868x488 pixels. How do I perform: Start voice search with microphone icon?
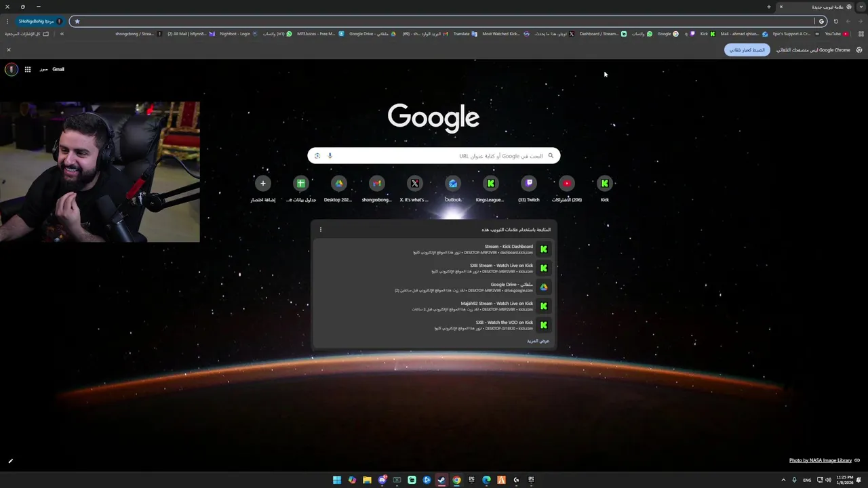point(330,156)
